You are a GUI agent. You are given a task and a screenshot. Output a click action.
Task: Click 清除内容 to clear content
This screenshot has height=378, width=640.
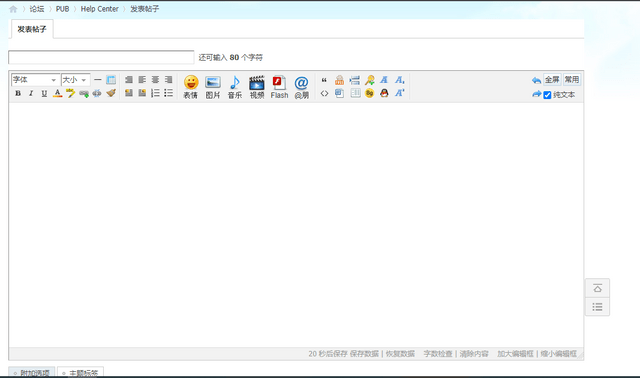coord(474,354)
